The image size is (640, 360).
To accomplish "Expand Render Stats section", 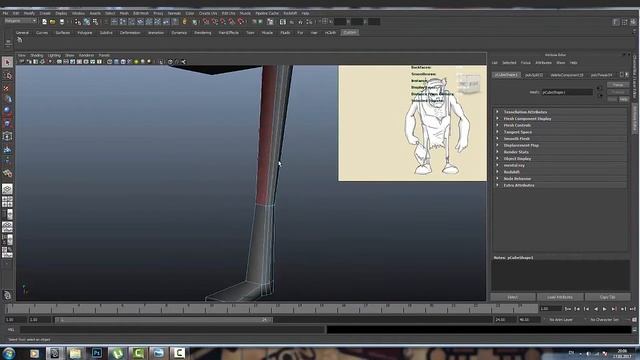I will point(560,152).
